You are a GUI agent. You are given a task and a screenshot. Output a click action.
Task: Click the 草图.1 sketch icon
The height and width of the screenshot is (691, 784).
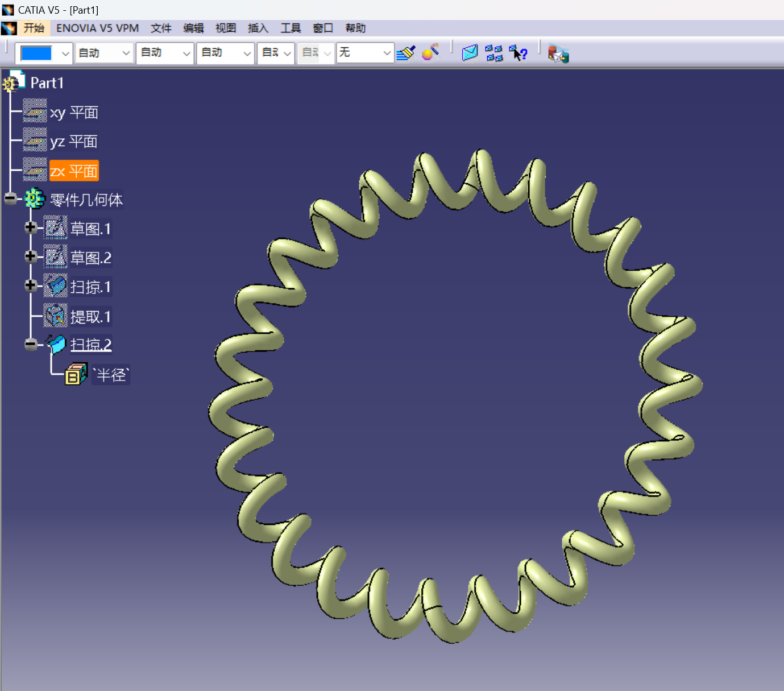pyautogui.click(x=56, y=228)
